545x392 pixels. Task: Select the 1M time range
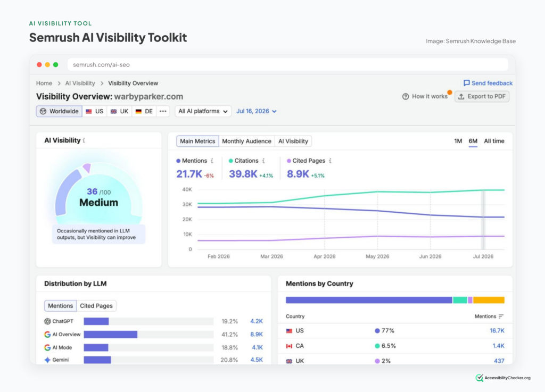point(458,141)
